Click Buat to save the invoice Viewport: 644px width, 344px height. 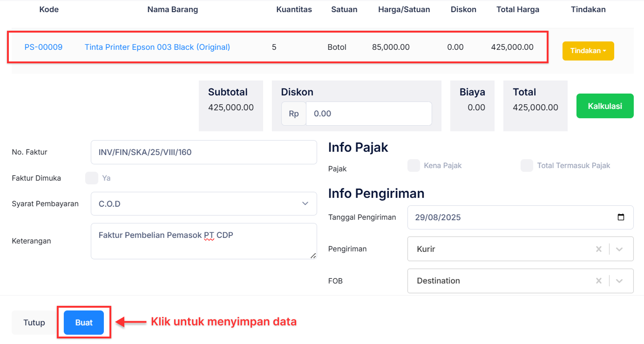(x=84, y=322)
